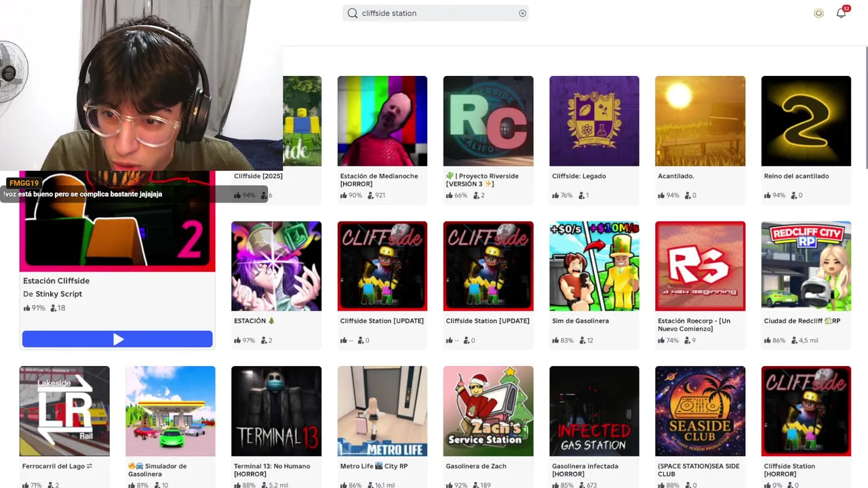868x488 pixels.
Task: Click the 921 players count of Estación de Medianoche
Action: [x=376, y=195]
